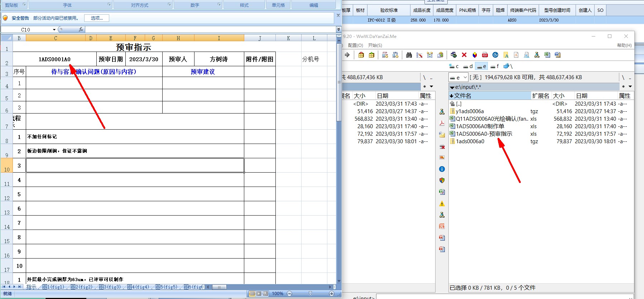The width and height of the screenshot is (644, 299).
Task: Click the Excel zoom slider handle
Action: click(310, 294)
